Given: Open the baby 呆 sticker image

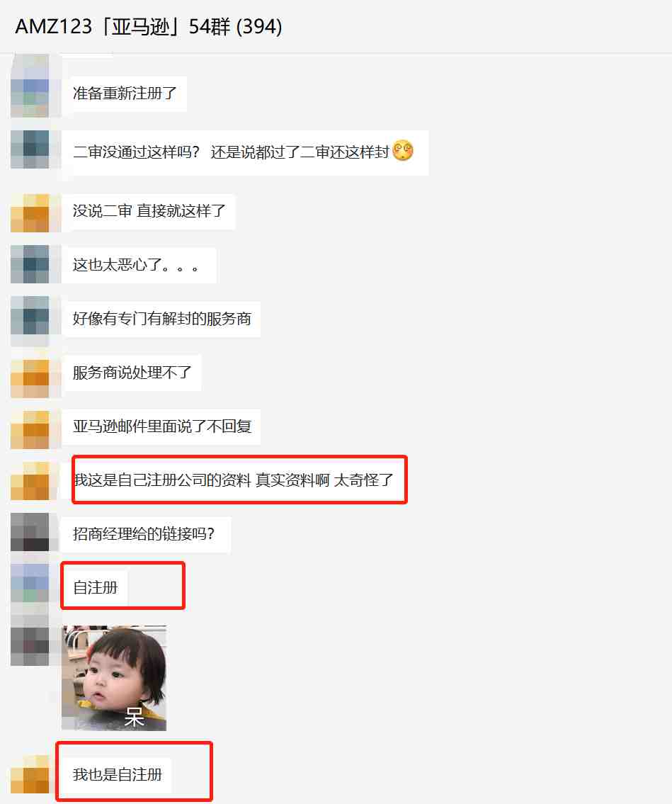Looking at the screenshot, I should point(114,678).
